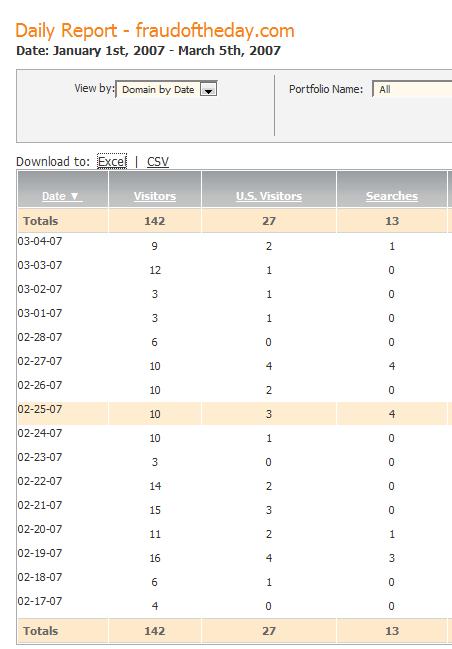Click the fraudoftheday.com Daily Report title
This screenshot has height=649, width=452.
(155, 31)
